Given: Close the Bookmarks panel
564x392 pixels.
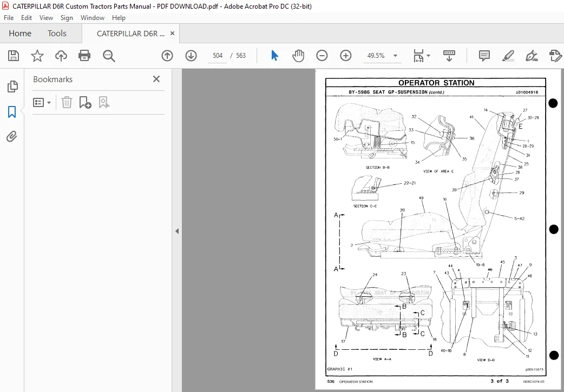Looking at the screenshot, I should [x=156, y=79].
